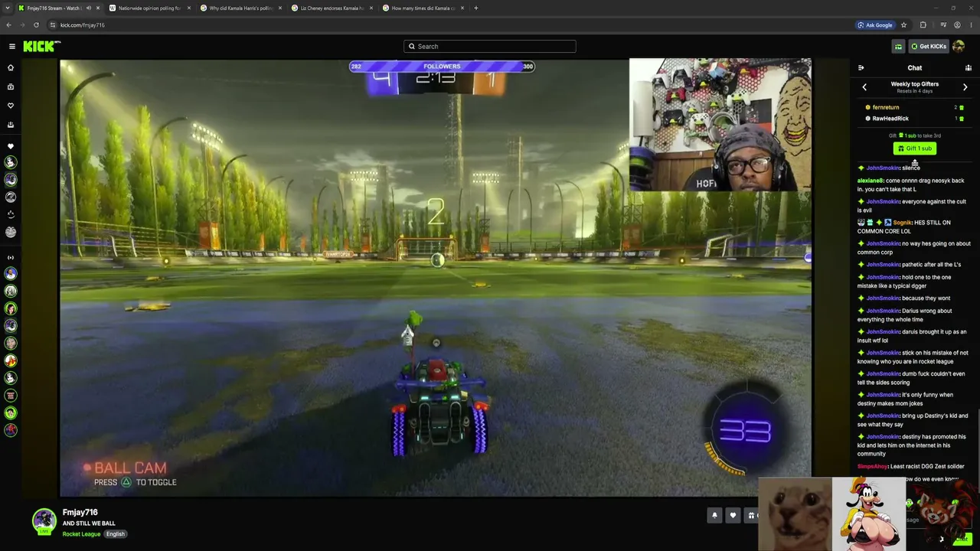The height and width of the screenshot is (551, 980).
Task: Click chat message "pathetic after all the L's"
Action: click(931, 265)
